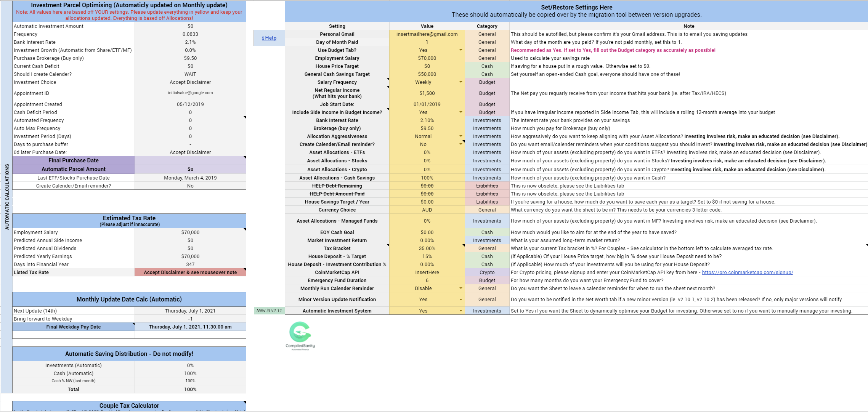Click the Setting column header
This screenshot has width=868, height=412.
point(337,26)
